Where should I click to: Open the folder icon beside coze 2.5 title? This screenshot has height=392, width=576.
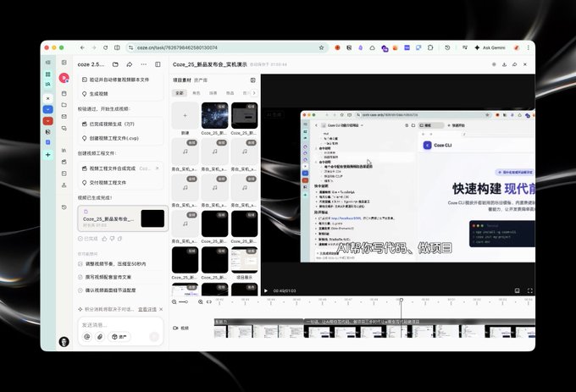point(115,64)
